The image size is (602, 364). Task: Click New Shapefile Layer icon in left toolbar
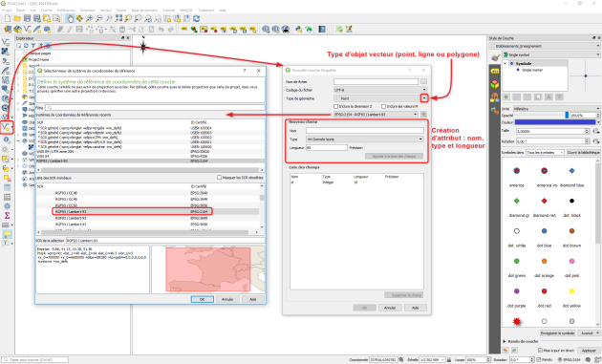tap(6, 127)
